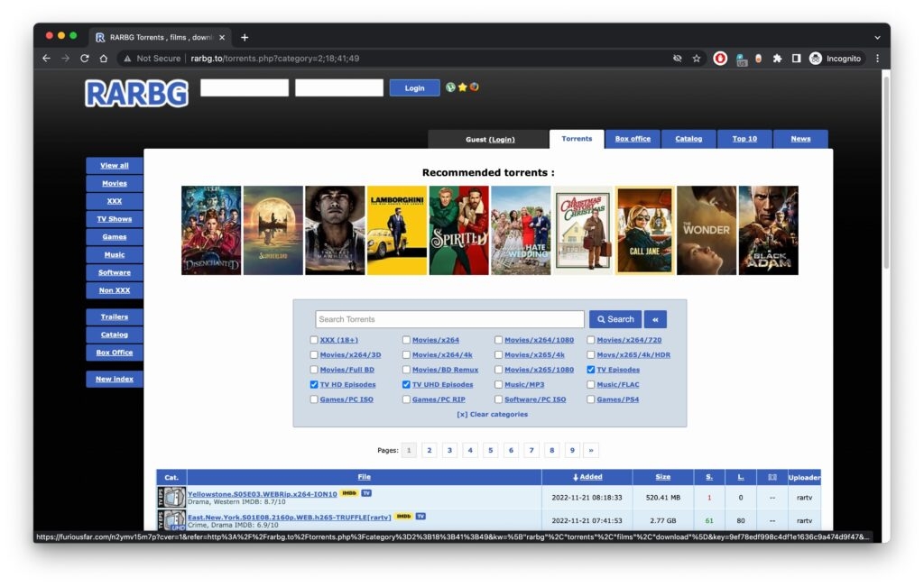Open the Catalog tab

pyautogui.click(x=688, y=139)
